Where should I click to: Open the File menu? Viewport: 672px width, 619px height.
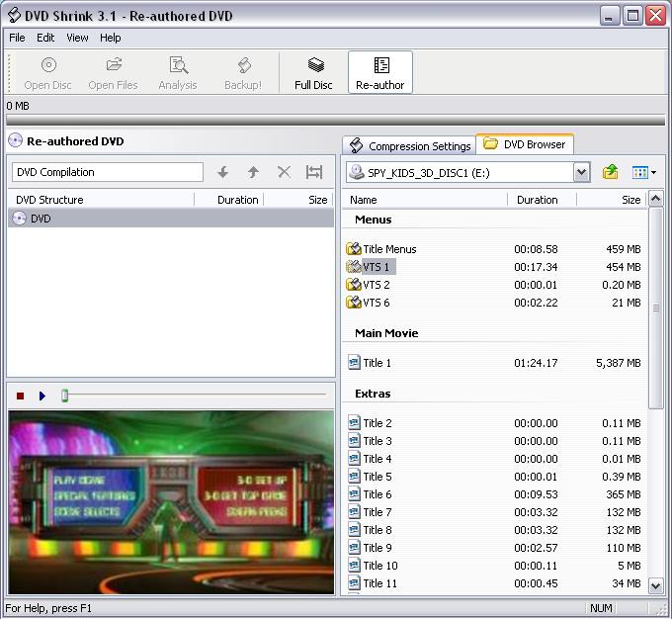[x=17, y=38]
